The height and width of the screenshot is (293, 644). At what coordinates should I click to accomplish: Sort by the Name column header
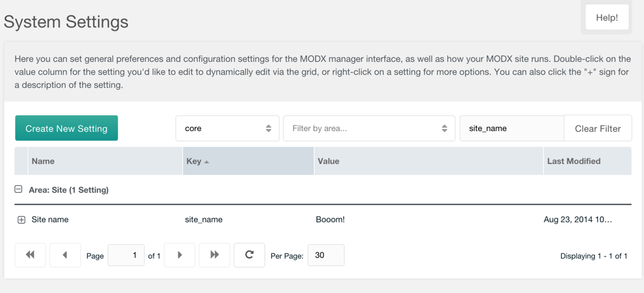click(x=105, y=161)
